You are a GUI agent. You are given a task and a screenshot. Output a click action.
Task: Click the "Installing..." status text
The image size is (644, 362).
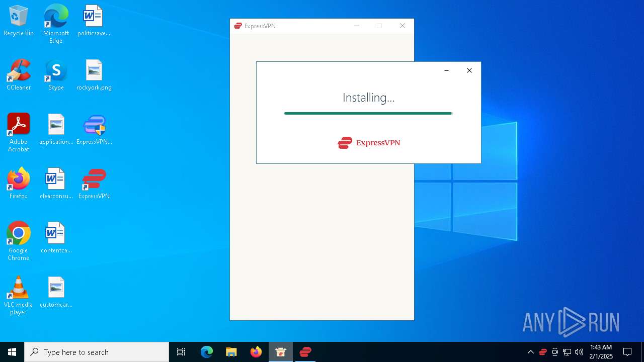tap(369, 98)
